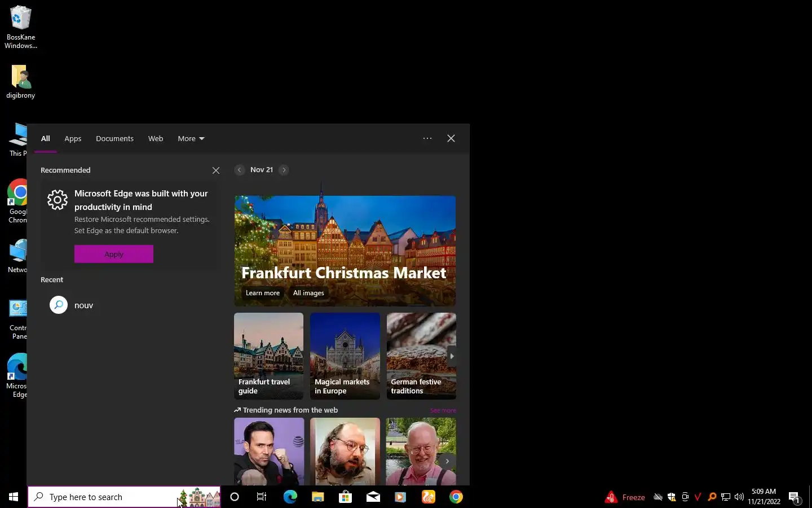The image size is (812, 508).
Task: Open the notification center icon
Action: [x=795, y=497]
